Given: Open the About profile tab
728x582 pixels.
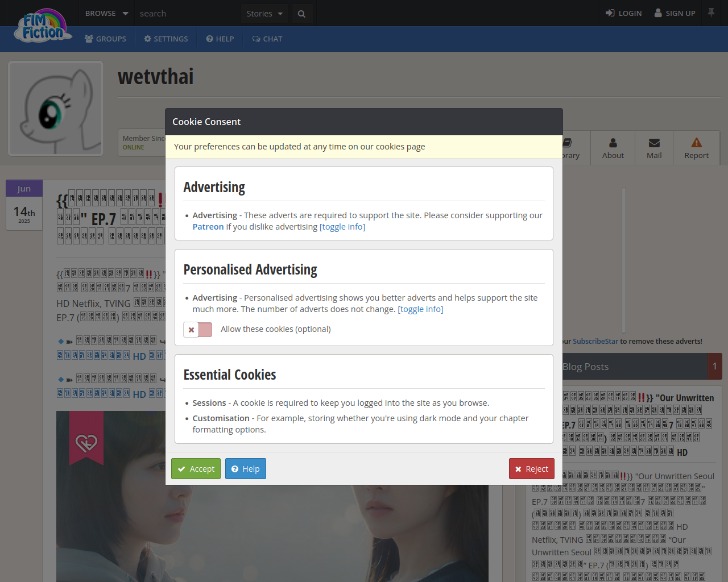Looking at the screenshot, I should [x=613, y=148].
